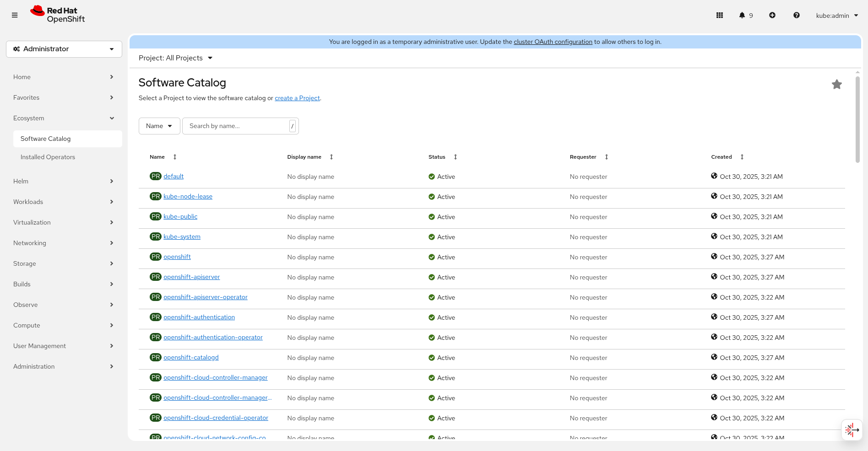Open the cluster OAuth configuration link

(553, 42)
